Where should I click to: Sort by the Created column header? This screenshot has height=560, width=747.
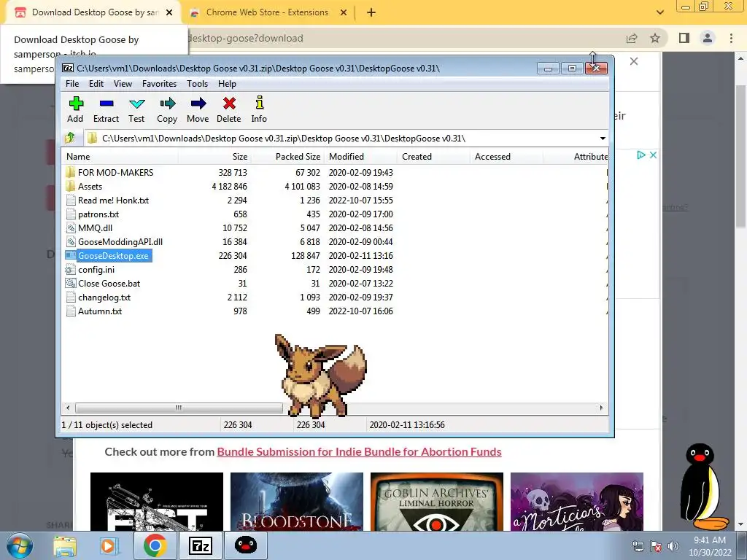click(433, 157)
